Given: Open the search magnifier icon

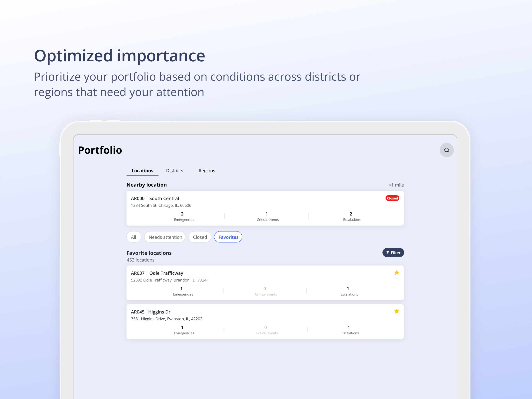Looking at the screenshot, I should point(446,150).
